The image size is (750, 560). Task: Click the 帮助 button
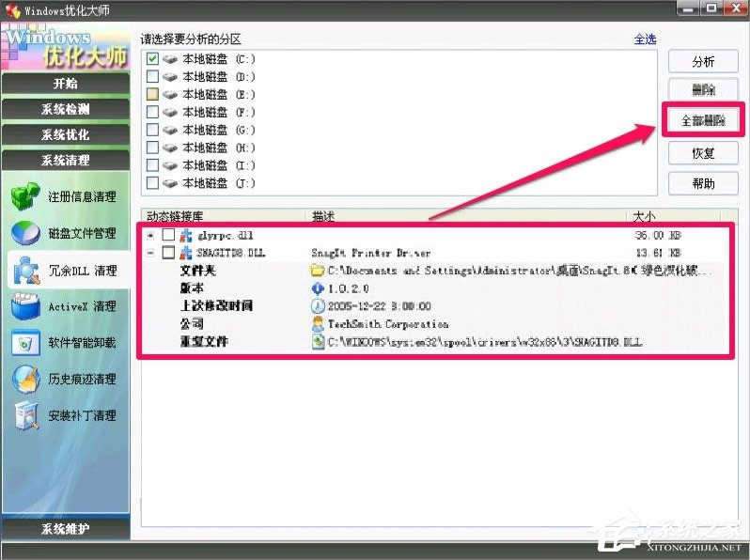pos(703,183)
